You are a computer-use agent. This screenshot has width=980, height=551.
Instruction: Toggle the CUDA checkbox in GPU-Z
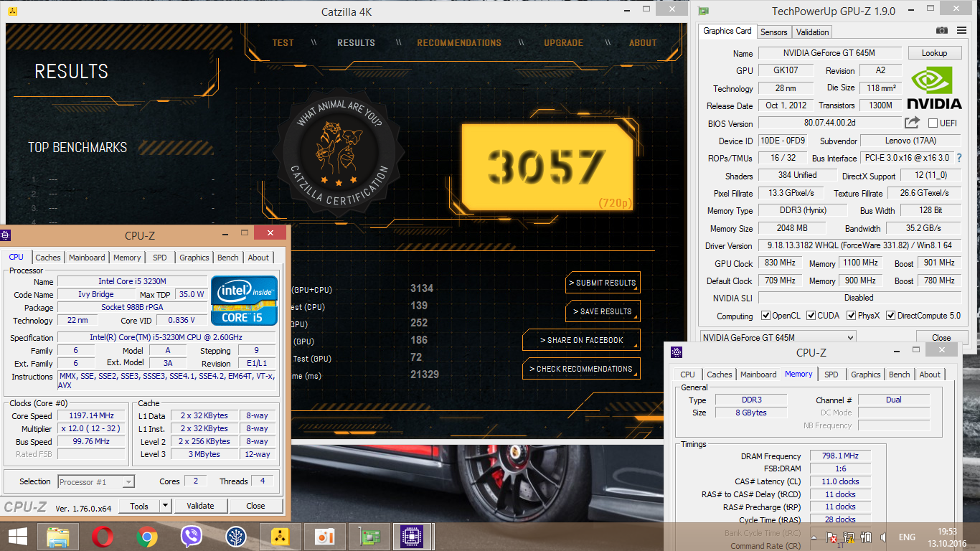pyautogui.click(x=811, y=316)
